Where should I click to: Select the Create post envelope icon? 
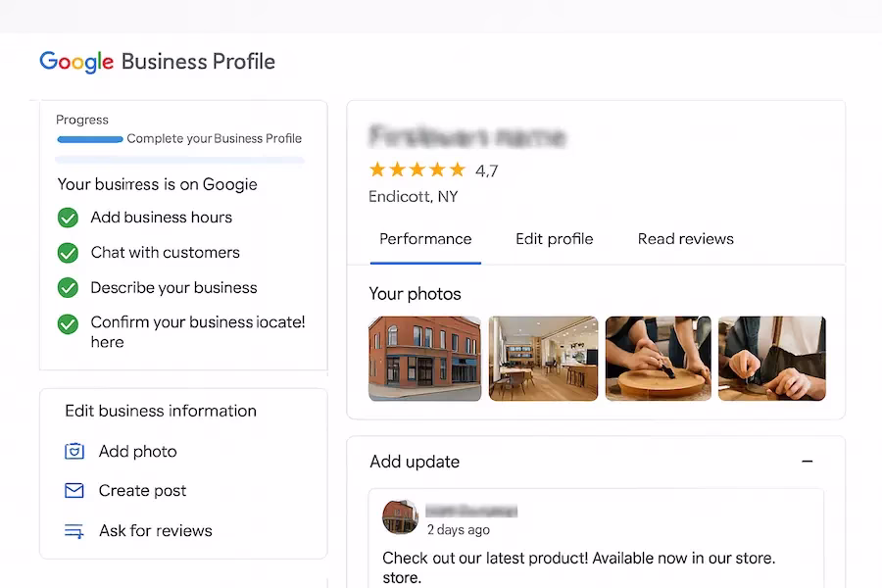pos(73,491)
